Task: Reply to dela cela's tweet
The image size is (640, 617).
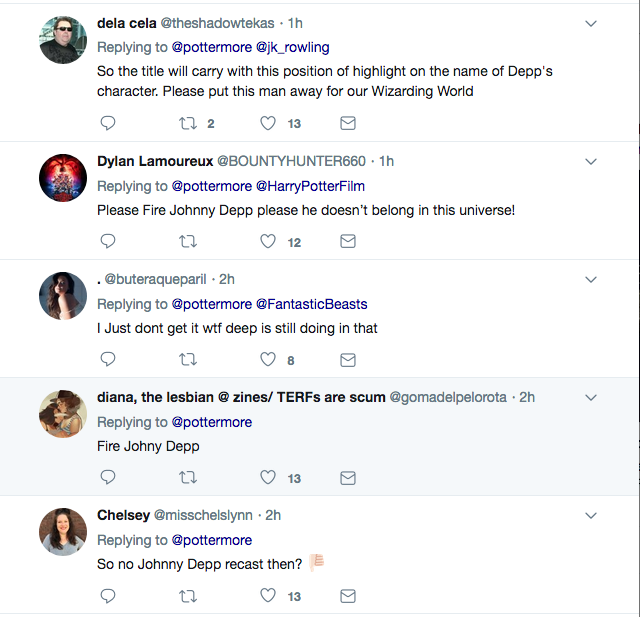Action: 109,124
